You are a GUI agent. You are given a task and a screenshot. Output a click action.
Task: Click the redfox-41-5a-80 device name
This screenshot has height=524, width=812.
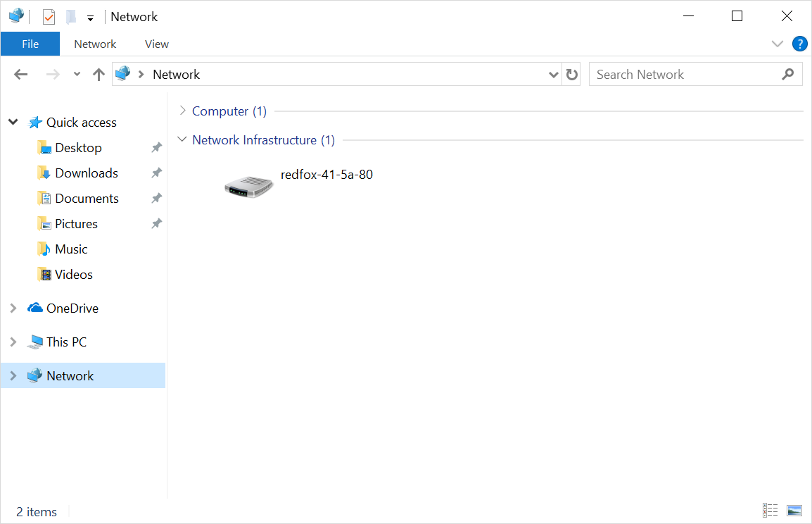[x=326, y=175]
